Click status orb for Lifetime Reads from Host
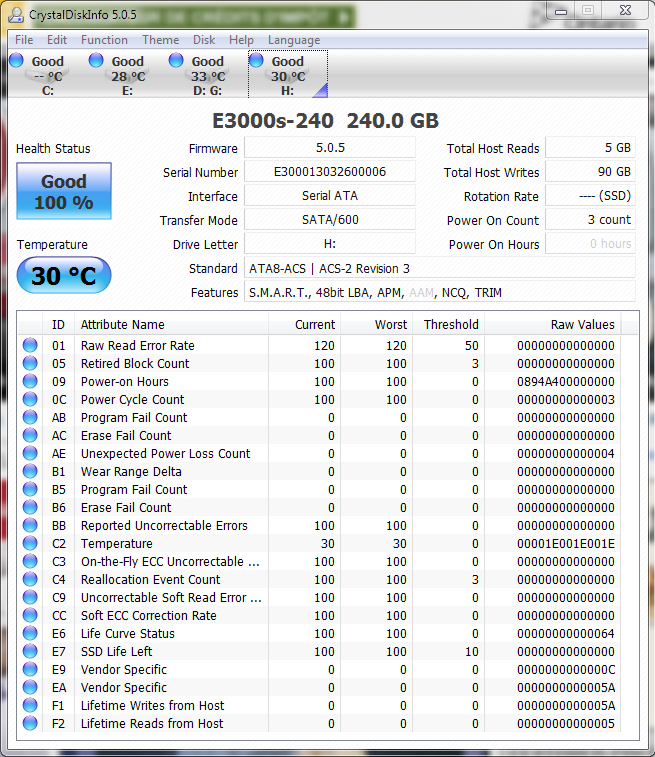The image size is (655, 757). click(x=30, y=724)
